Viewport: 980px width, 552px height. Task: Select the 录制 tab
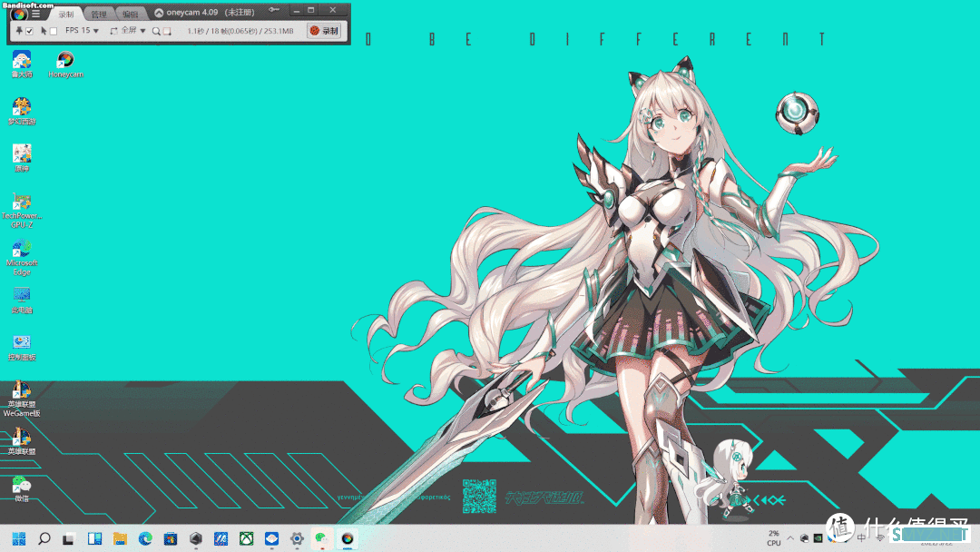(65, 14)
